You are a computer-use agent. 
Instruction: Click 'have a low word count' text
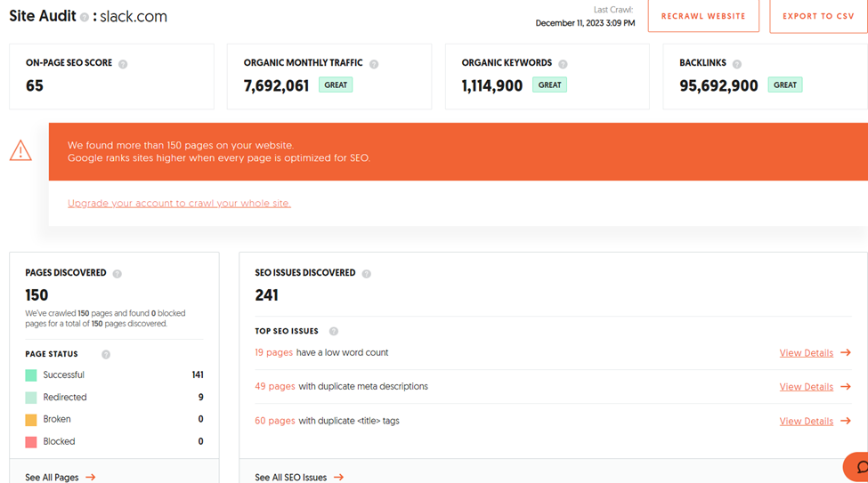pyautogui.click(x=342, y=352)
